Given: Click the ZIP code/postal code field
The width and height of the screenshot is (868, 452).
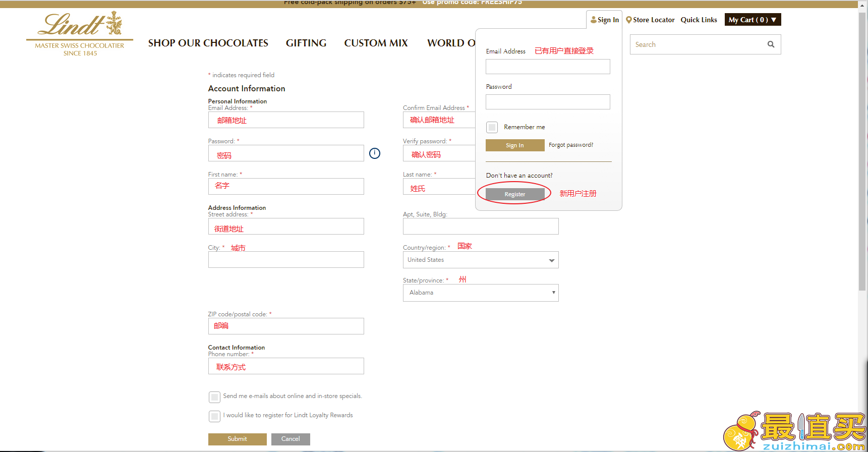Looking at the screenshot, I should pyautogui.click(x=286, y=326).
